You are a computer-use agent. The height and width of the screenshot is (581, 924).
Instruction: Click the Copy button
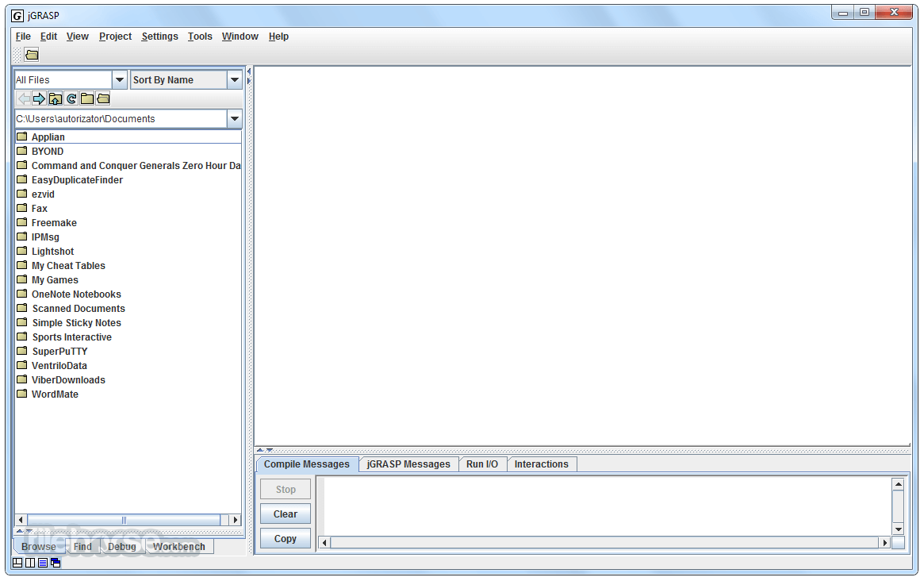click(x=286, y=538)
